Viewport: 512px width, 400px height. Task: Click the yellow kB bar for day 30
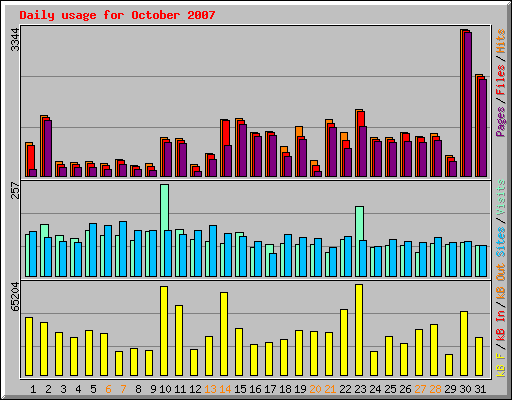click(464, 343)
